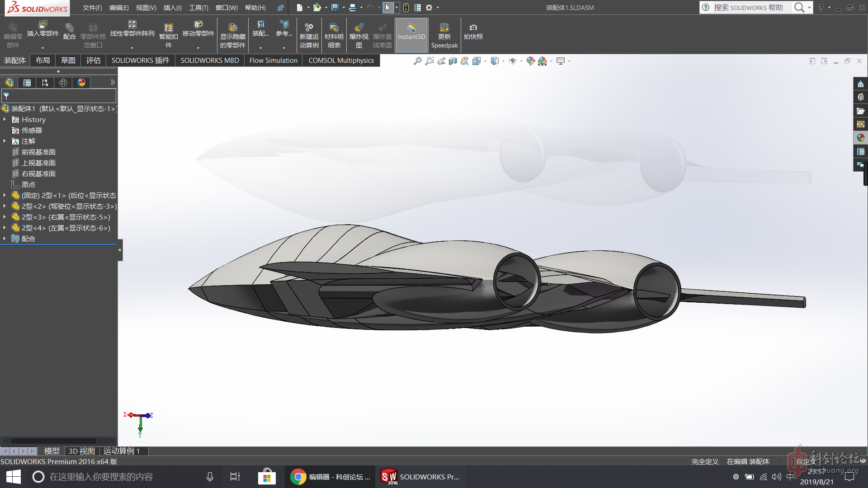Switch to the Flow Simulation tab
The width and height of the screenshot is (868, 488).
point(273,61)
